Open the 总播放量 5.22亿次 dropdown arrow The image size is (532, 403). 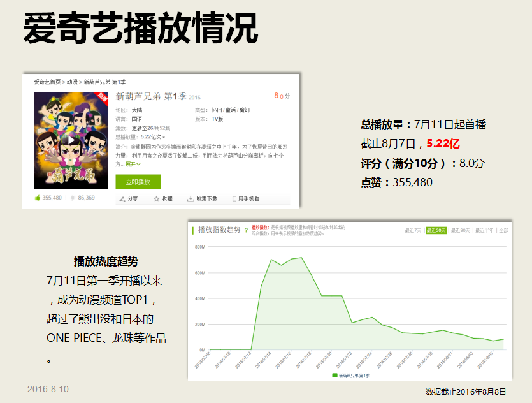point(164,137)
